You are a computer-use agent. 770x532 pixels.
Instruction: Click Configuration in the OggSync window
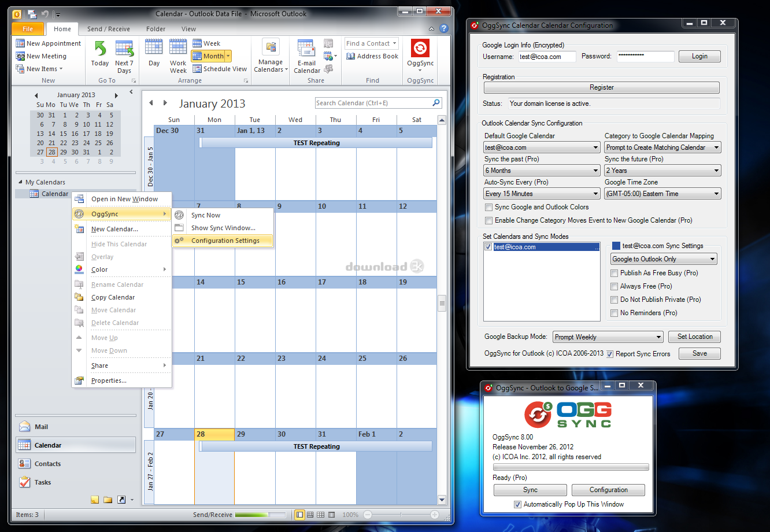[x=608, y=490]
